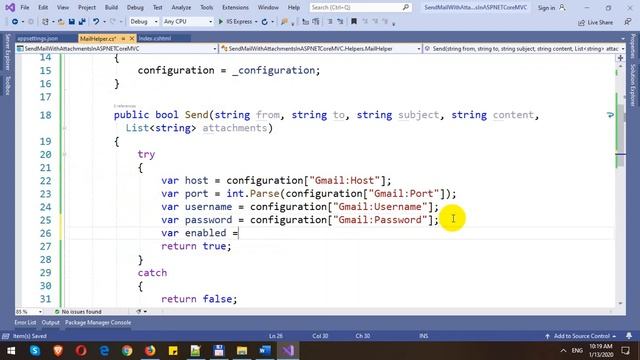This screenshot has height=360, width=640.
Task: Click the Find in Files toolbar icon
Action: 284,22
